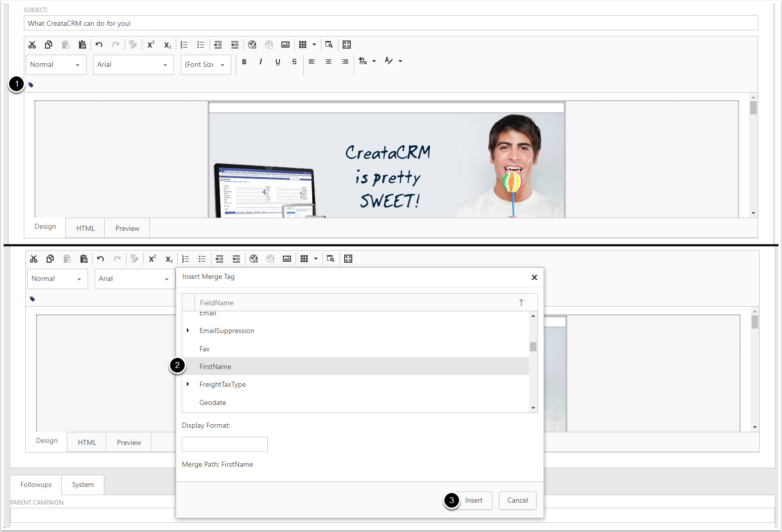The image size is (782, 532).
Task: Click insert table grid icon, top editor
Action: click(303, 45)
